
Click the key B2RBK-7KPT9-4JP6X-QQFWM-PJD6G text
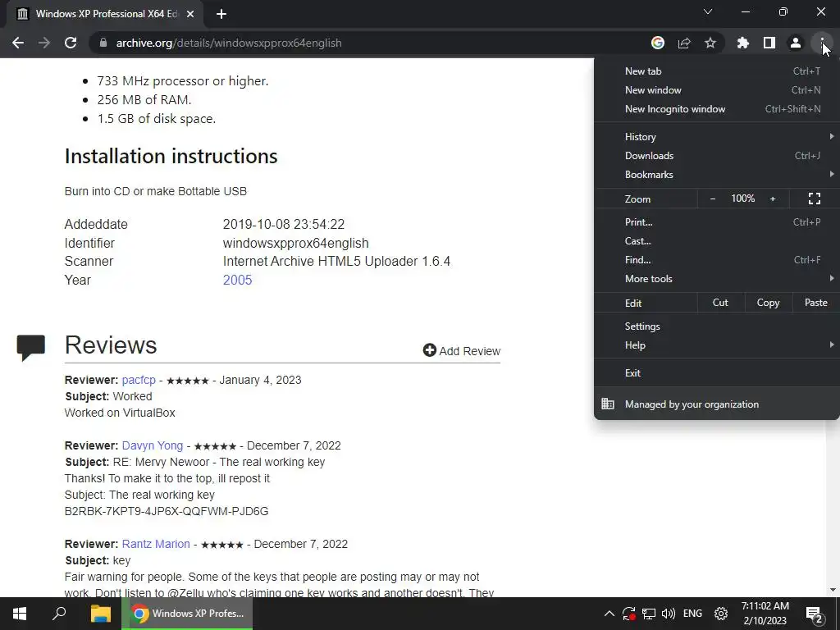pyautogui.click(x=167, y=511)
